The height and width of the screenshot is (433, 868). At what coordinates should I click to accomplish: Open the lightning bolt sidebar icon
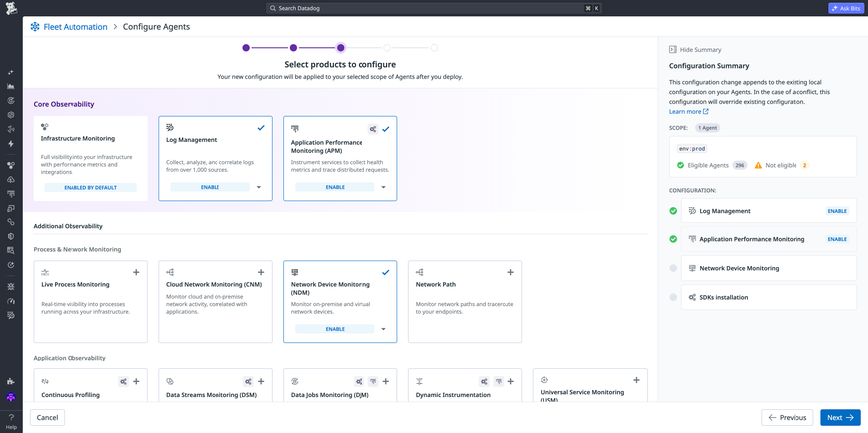tap(11, 143)
